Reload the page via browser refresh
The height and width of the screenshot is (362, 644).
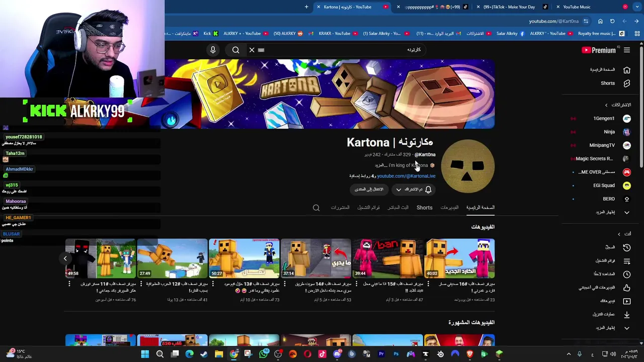(x=612, y=21)
